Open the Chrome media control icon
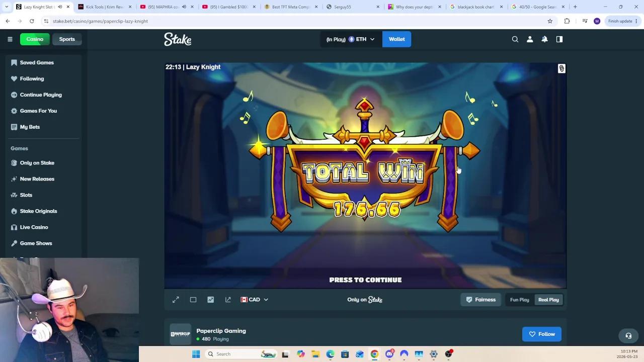This screenshot has width=644, height=362. point(585,21)
